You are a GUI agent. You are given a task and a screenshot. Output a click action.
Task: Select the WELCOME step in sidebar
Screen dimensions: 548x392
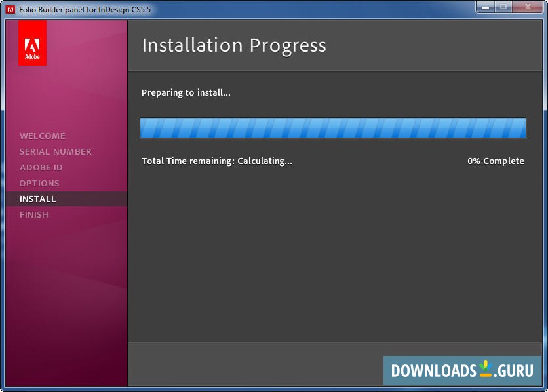tap(43, 136)
